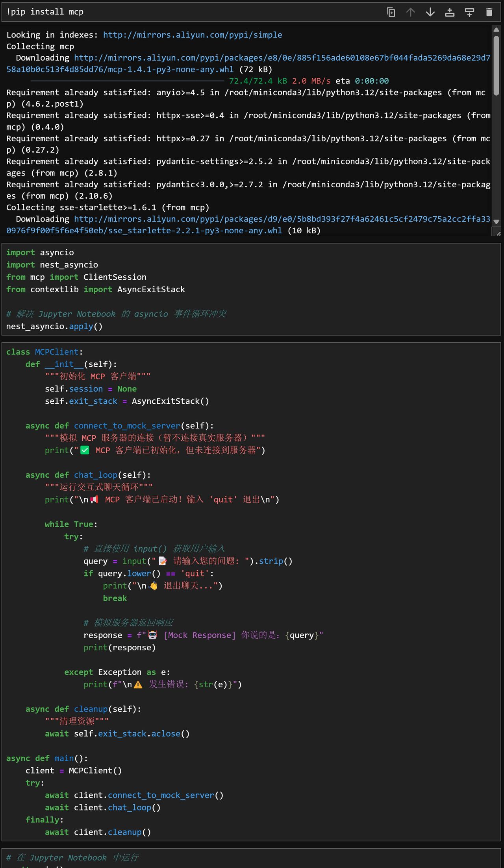Click the output scrollbar down arrow

(x=496, y=222)
